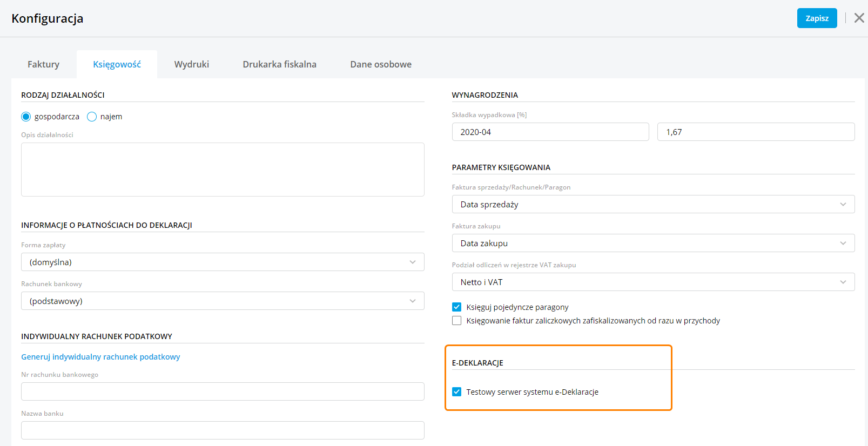Open the Drukarka fiskalna tab
This screenshot has height=446, width=868.
point(279,64)
